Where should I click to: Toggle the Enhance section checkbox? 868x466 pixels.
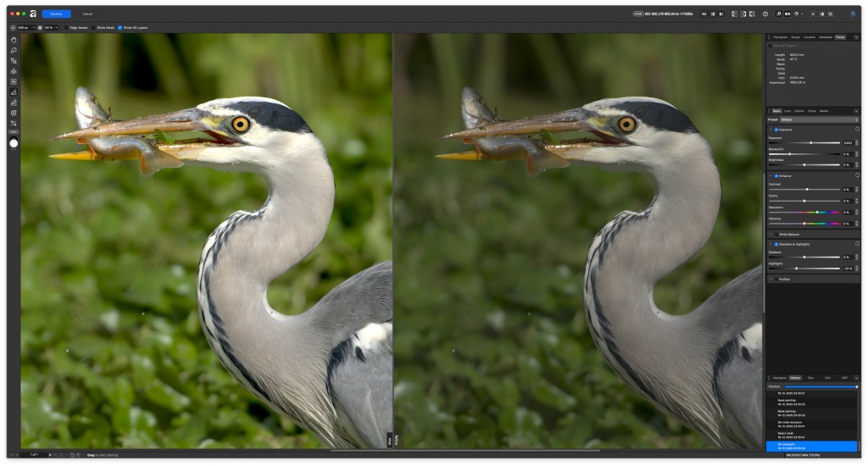coord(776,176)
